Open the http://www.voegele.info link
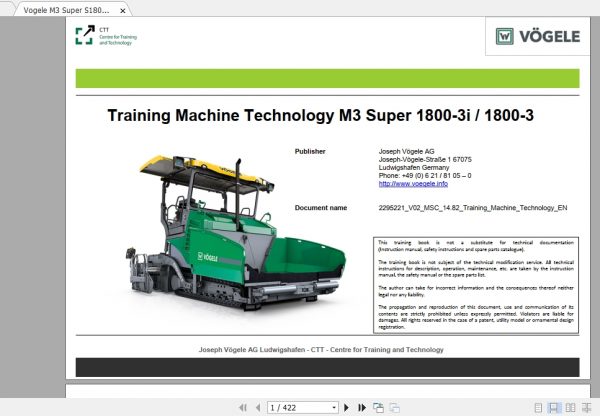This screenshot has width=600, height=416. point(413,184)
